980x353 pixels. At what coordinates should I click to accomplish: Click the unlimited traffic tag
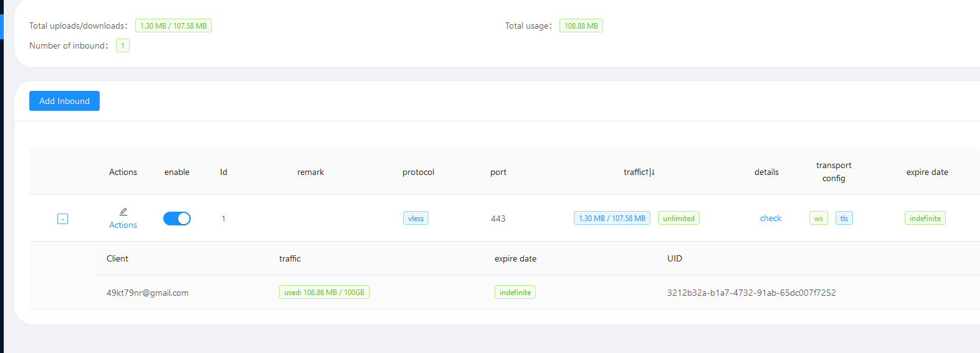[678, 219]
